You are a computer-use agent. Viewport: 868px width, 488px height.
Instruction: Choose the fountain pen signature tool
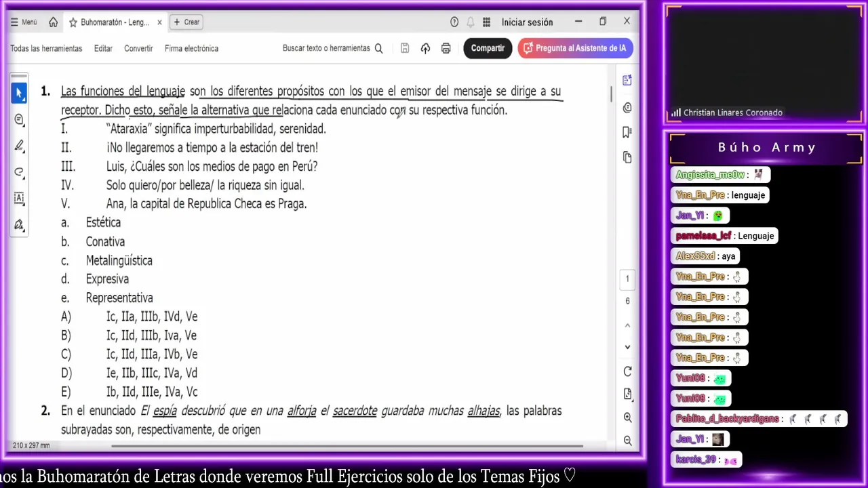click(18, 224)
